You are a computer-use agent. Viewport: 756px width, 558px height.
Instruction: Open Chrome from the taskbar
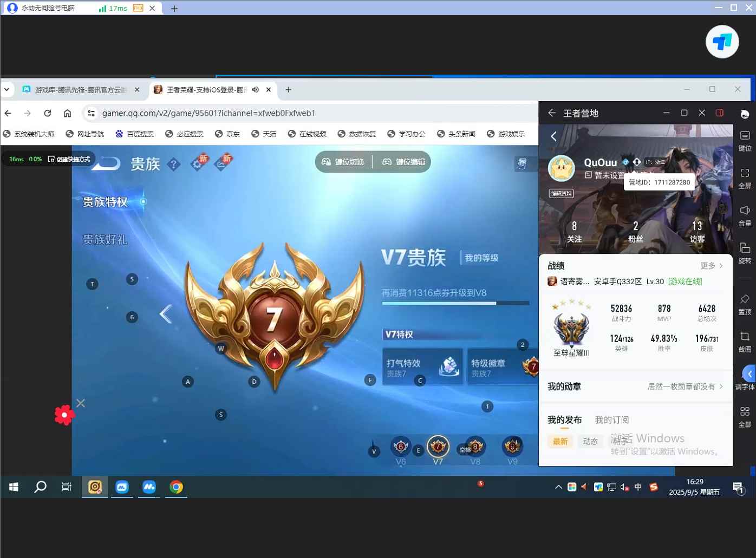point(176,487)
